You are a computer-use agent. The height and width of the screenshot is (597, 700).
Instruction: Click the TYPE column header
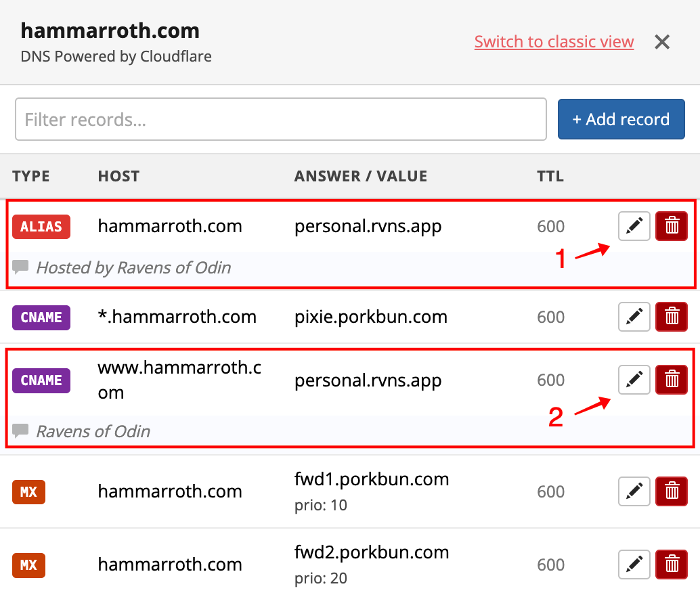tap(31, 177)
